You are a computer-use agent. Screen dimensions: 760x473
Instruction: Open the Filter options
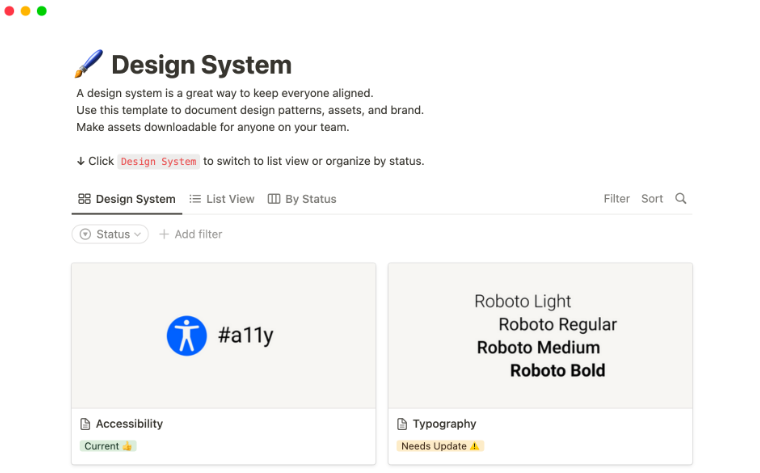[x=616, y=199]
